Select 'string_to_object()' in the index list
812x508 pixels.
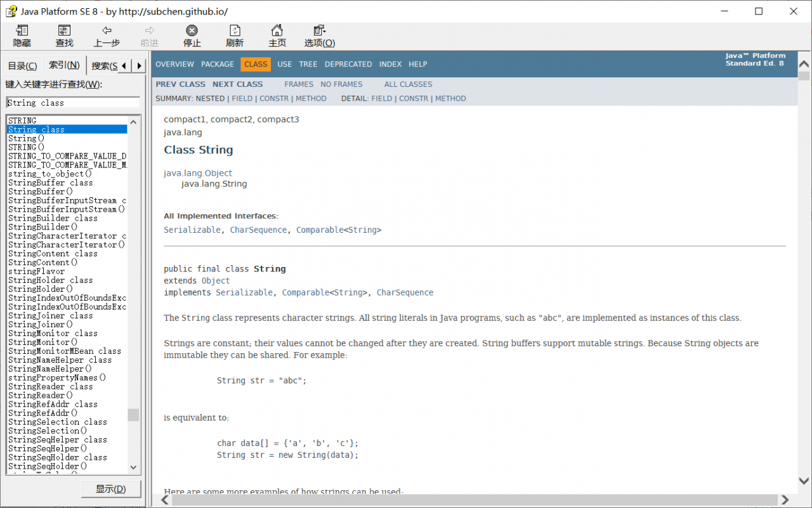[x=51, y=174]
